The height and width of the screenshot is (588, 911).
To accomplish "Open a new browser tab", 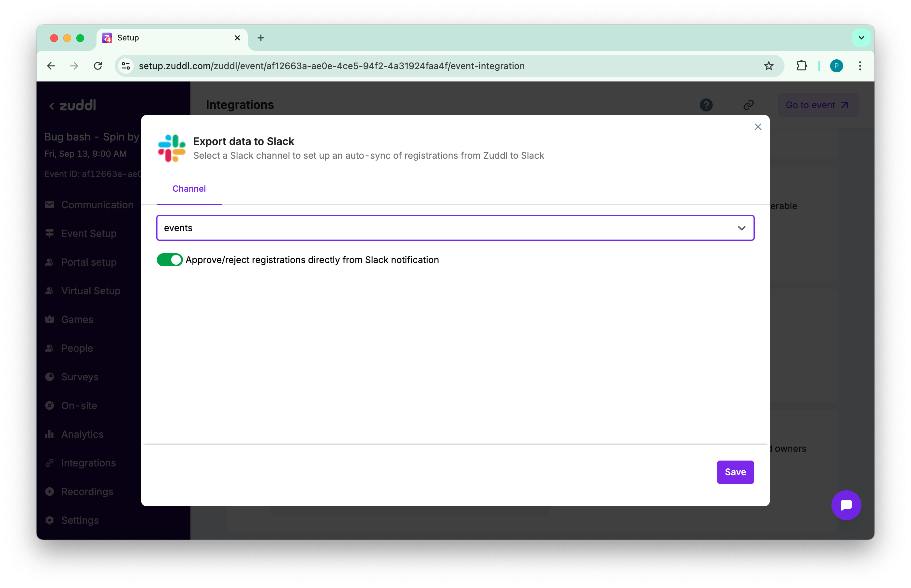I will [261, 38].
